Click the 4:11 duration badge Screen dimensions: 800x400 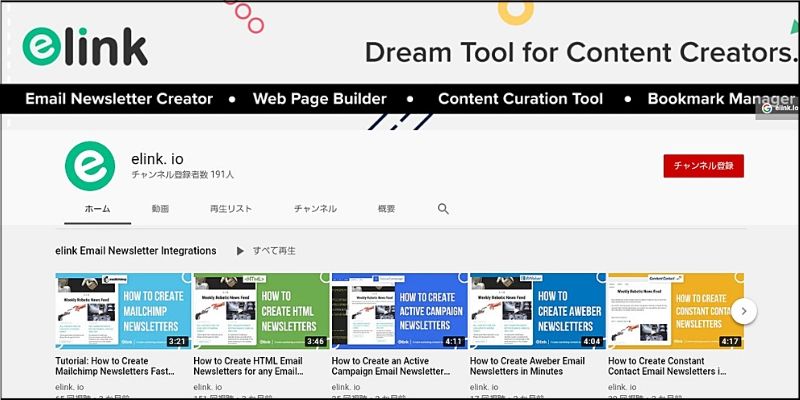(454, 341)
